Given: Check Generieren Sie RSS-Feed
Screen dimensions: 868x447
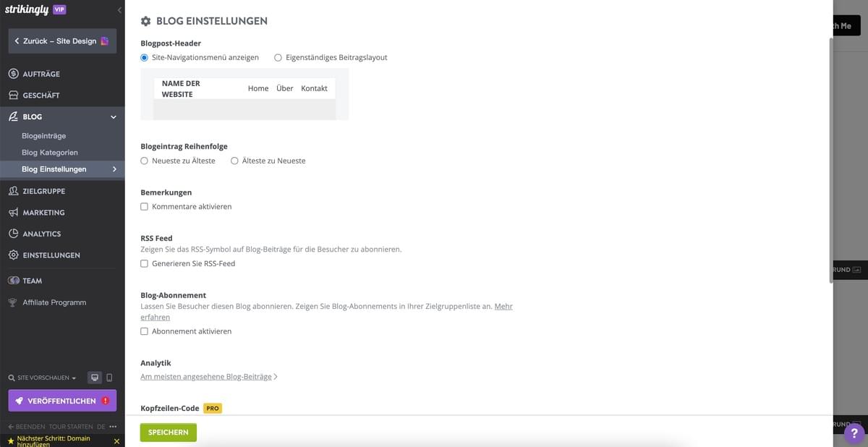Looking at the screenshot, I should click(143, 262).
